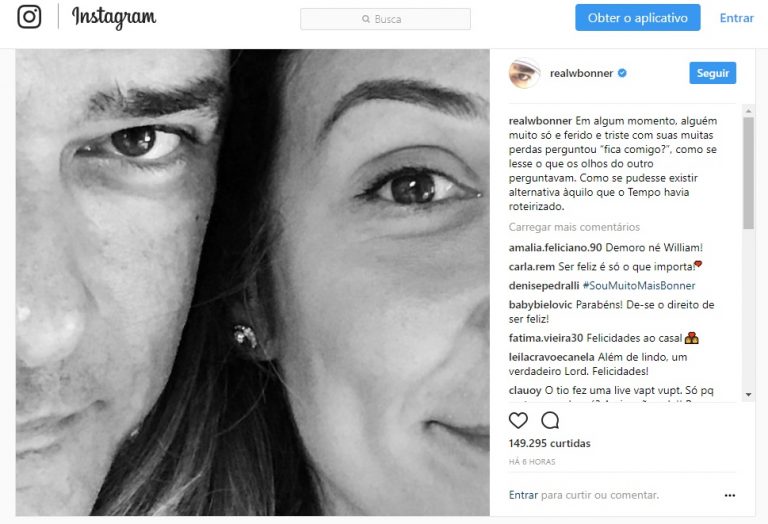The image size is (768, 524).
Task: Open the three-dot more options menu
Action: pyautogui.click(x=730, y=494)
